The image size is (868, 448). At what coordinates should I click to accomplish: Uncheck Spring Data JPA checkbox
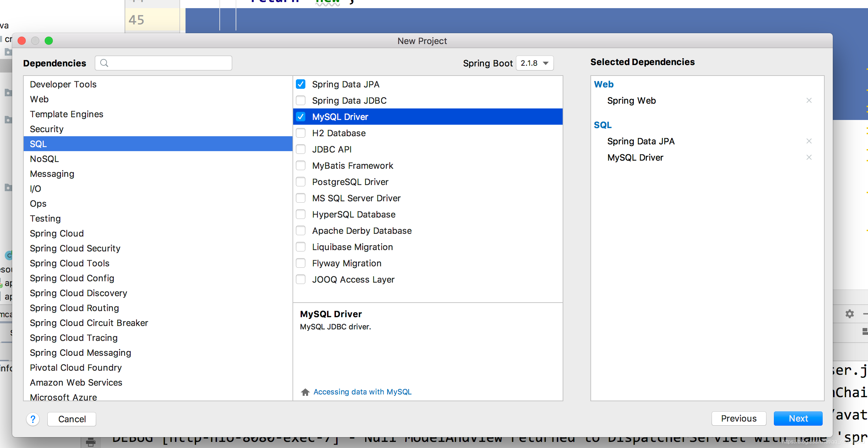pyautogui.click(x=301, y=84)
